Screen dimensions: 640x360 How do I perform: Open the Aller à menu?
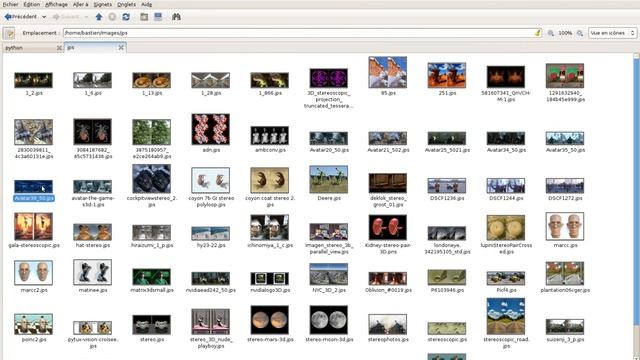coord(81,4)
